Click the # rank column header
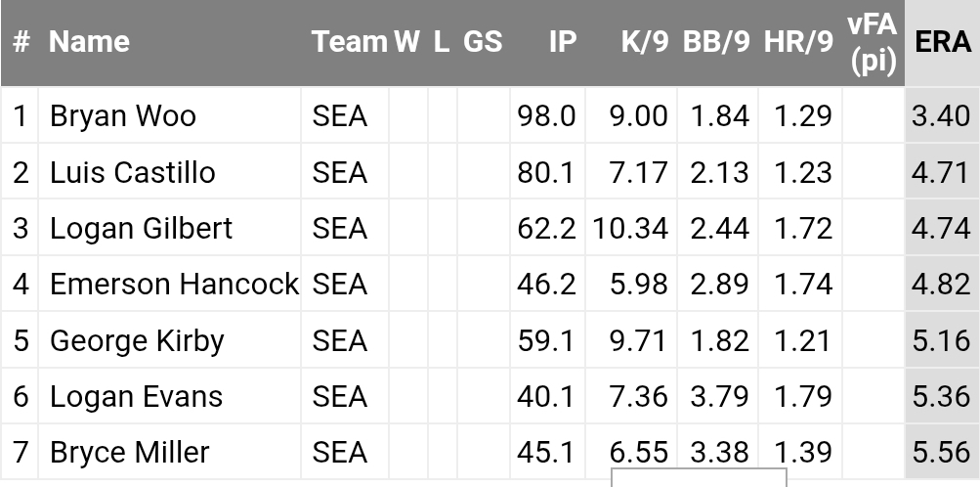980x487 pixels. 21,41
